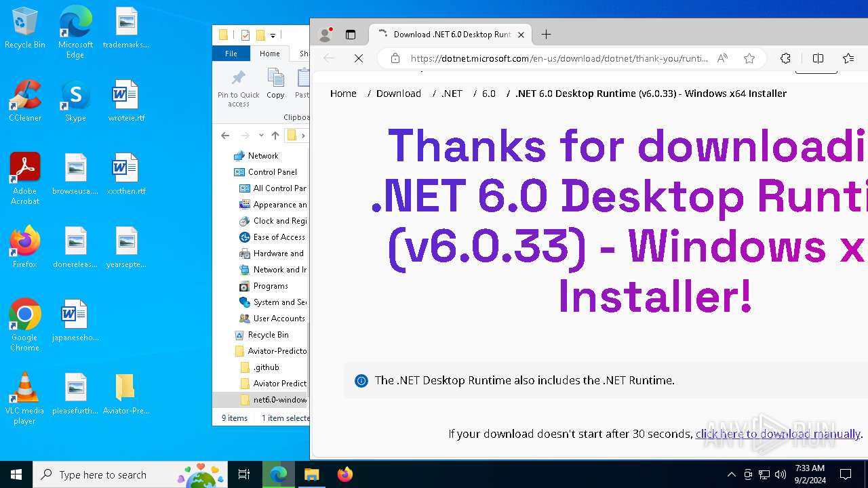Launch CCleaner from the desktop
This screenshot has width=868, height=488.
(x=25, y=101)
